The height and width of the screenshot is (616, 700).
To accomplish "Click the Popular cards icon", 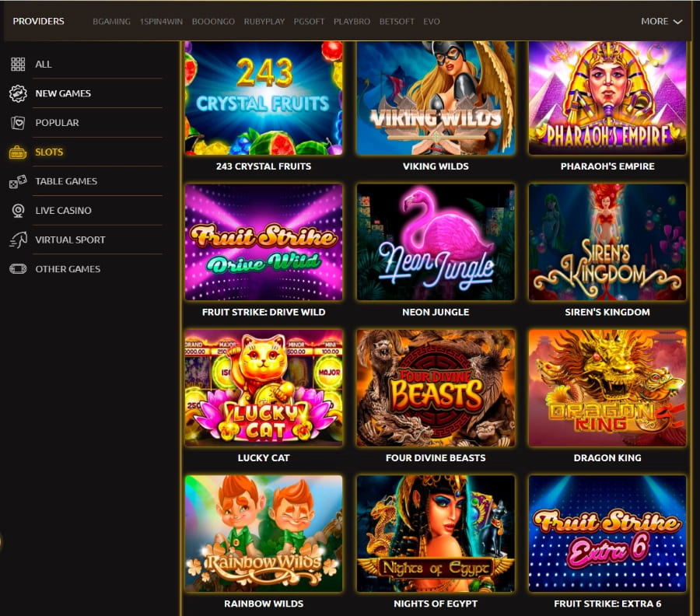I will click(x=18, y=123).
